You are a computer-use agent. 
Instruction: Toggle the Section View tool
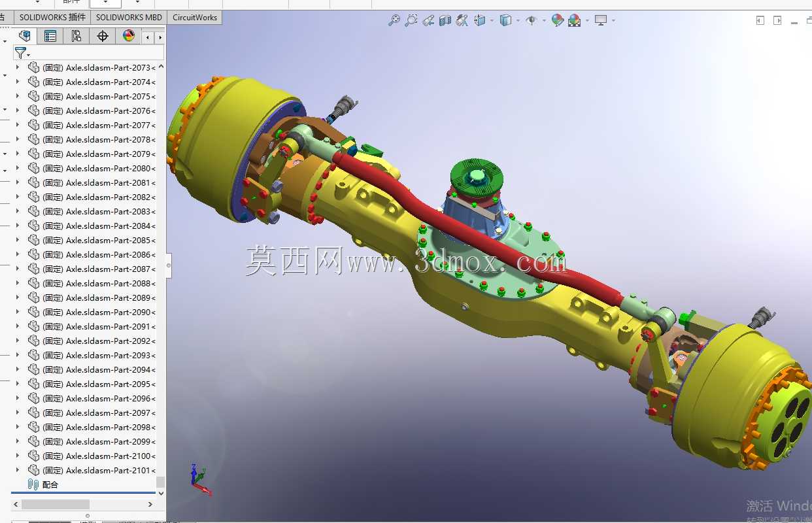tap(445, 20)
